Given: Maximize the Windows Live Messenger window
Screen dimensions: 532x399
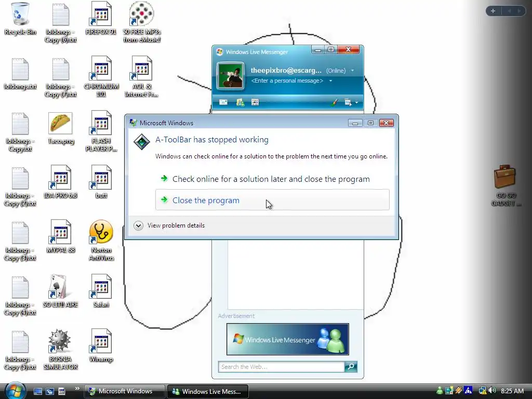Looking at the screenshot, I should coord(331,50).
